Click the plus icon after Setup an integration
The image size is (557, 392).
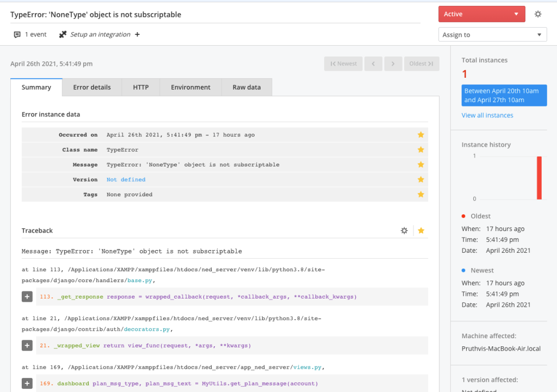tap(137, 35)
